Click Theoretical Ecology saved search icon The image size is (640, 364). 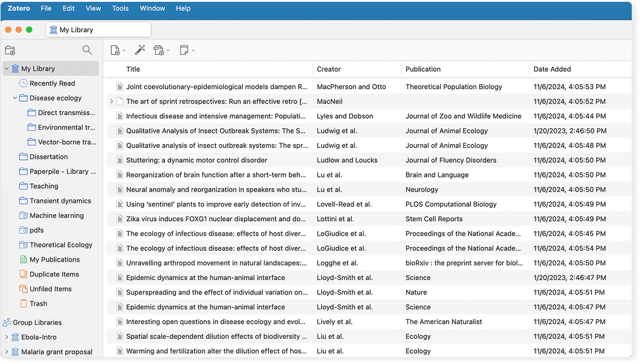(23, 245)
